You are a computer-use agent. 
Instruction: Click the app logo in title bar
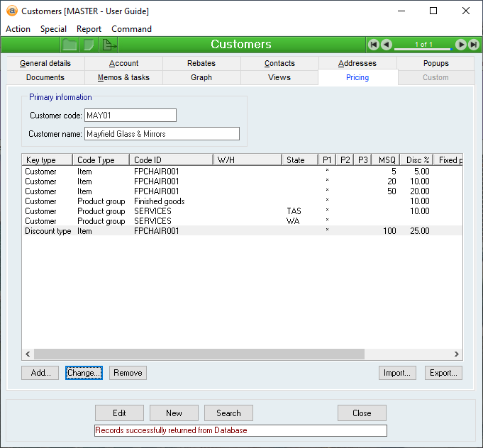click(11, 11)
